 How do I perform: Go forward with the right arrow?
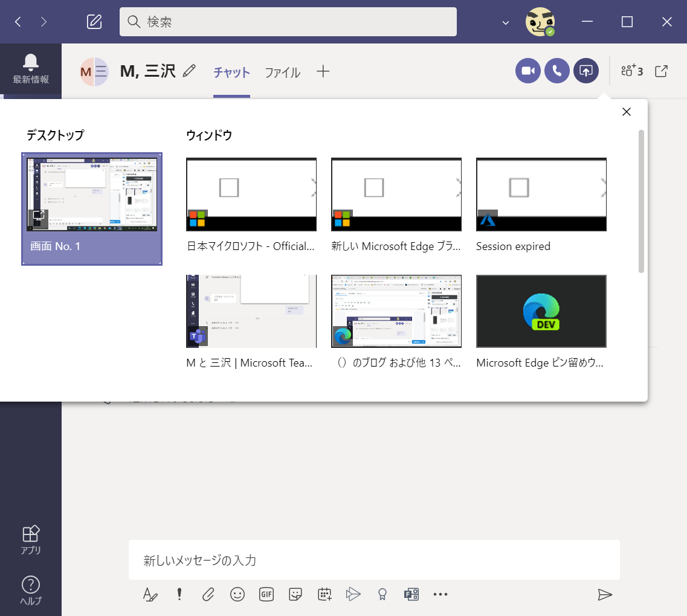tap(44, 22)
